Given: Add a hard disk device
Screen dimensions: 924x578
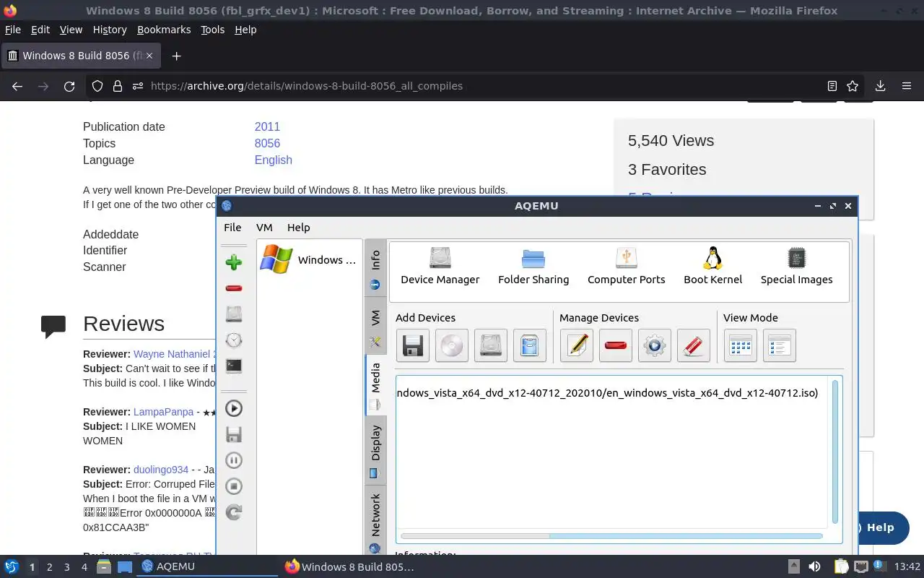Looking at the screenshot, I should click(x=491, y=345).
